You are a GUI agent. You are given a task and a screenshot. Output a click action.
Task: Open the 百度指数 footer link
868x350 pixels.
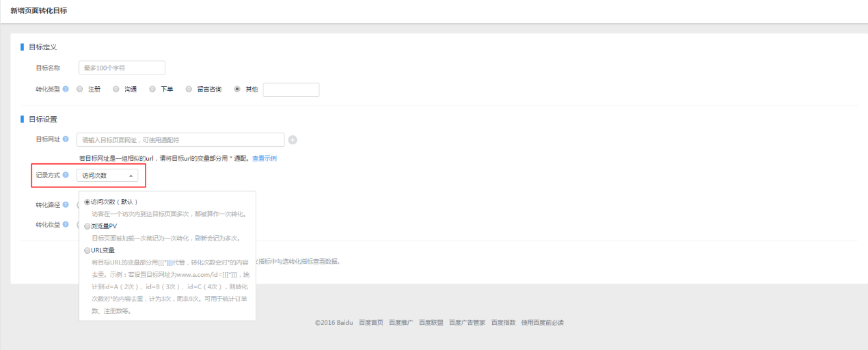click(x=503, y=323)
